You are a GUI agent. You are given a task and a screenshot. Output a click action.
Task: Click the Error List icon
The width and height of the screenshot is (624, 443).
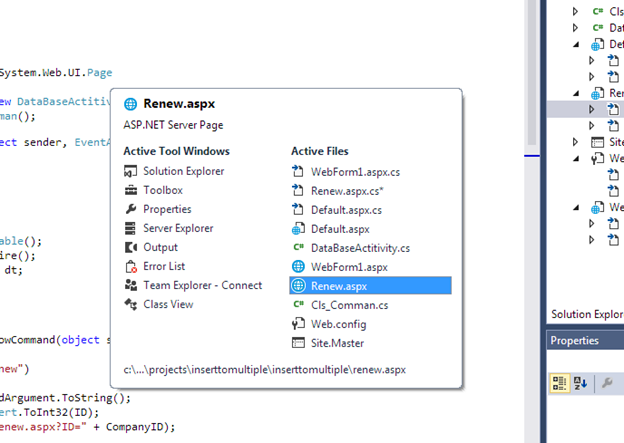pyautogui.click(x=131, y=266)
